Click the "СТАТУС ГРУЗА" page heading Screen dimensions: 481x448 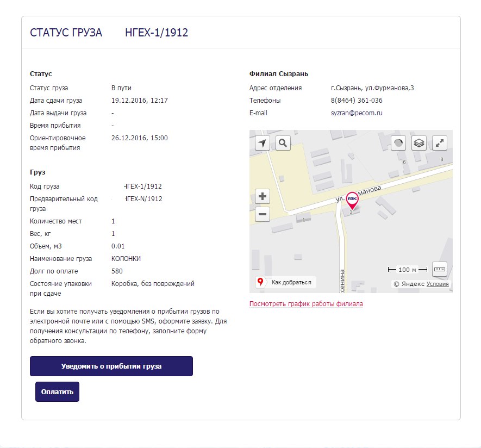[x=66, y=33]
